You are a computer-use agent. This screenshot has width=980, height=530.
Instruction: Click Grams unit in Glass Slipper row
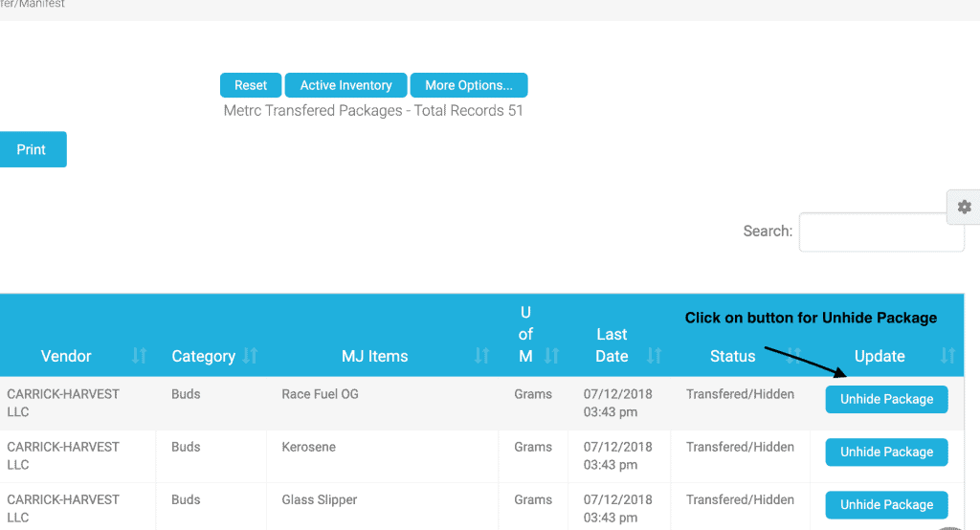[533, 500]
